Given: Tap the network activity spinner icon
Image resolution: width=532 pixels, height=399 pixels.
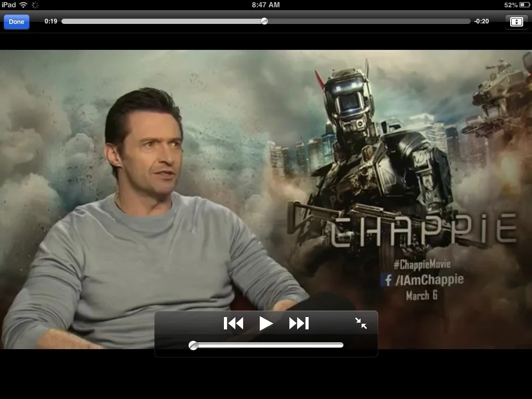Looking at the screenshot, I should (x=35, y=5).
